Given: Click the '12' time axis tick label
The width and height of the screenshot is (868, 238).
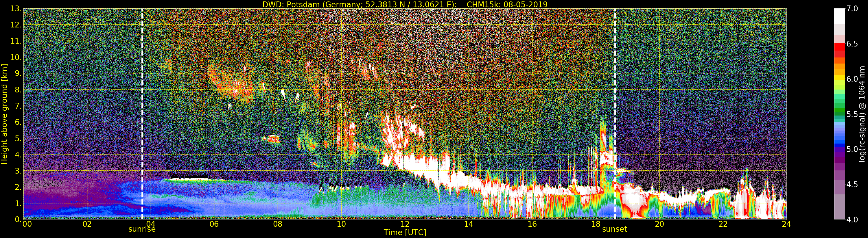Looking at the screenshot, I should [x=405, y=224].
